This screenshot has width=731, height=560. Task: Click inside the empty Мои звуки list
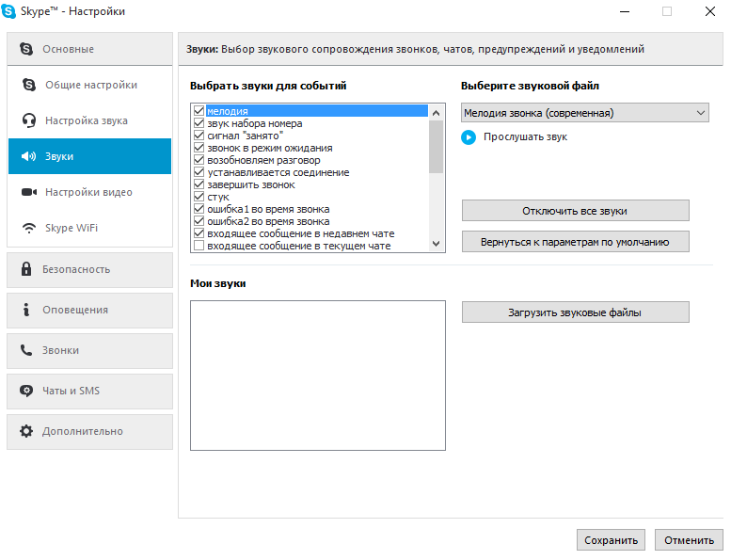click(x=317, y=376)
